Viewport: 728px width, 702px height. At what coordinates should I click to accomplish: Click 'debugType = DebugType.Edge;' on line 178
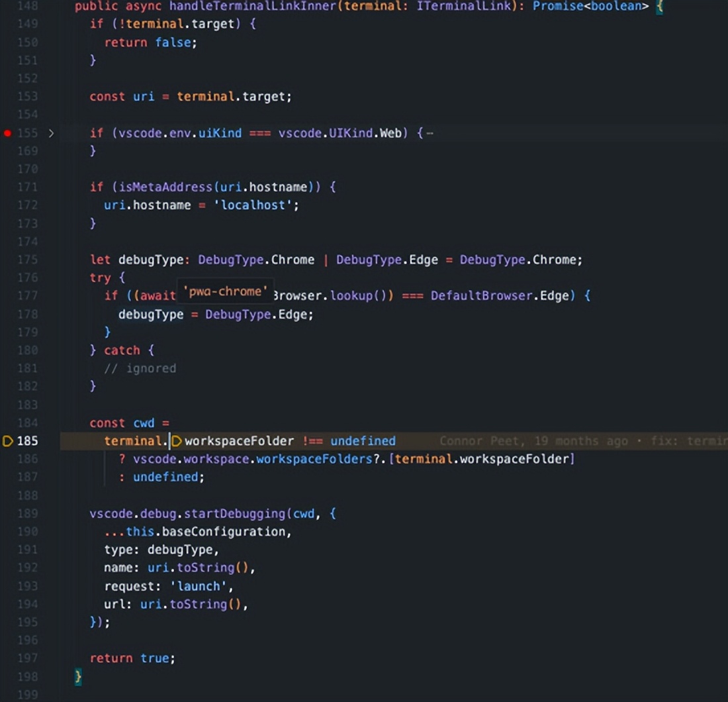[216, 315]
